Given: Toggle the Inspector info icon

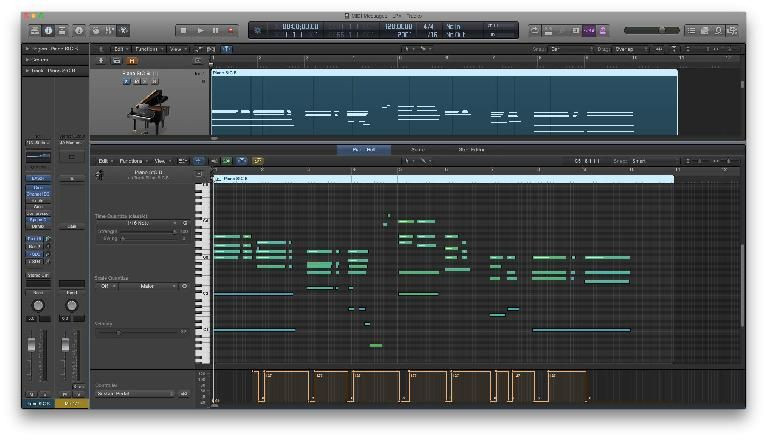Looking at the screenshot, I should point(47,31).
